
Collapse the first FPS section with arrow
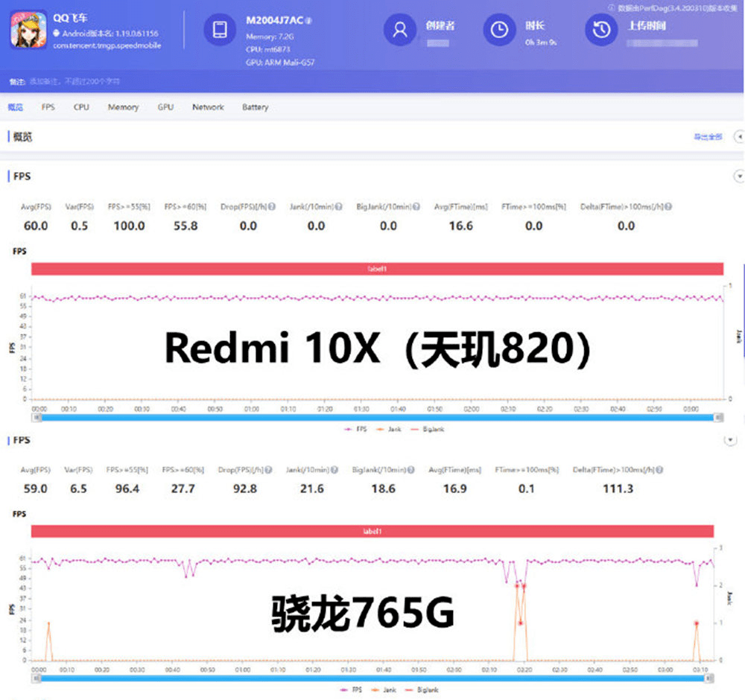[739, 176]
